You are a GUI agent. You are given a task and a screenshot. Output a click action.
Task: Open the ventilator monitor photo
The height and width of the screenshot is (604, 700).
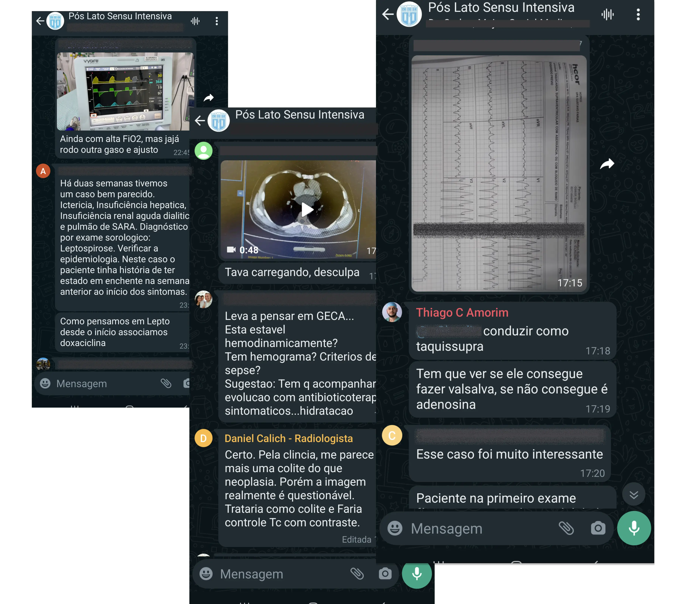pos(125,91)
